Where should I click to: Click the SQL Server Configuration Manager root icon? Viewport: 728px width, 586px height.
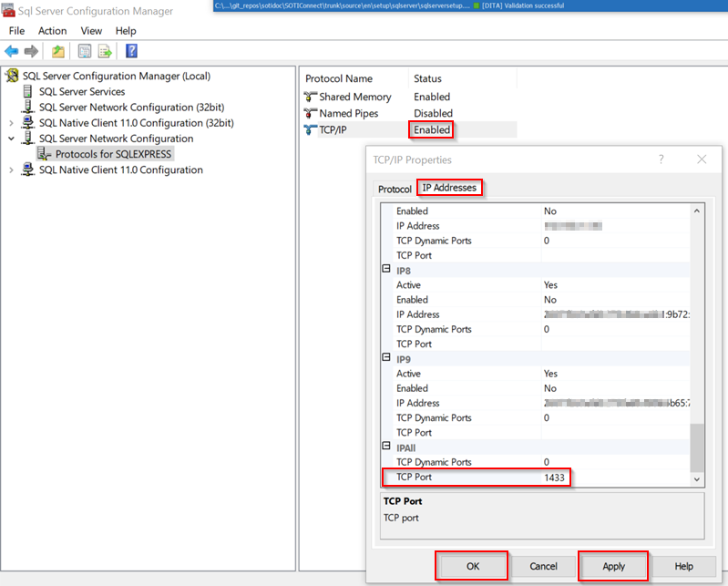point(13,76)
